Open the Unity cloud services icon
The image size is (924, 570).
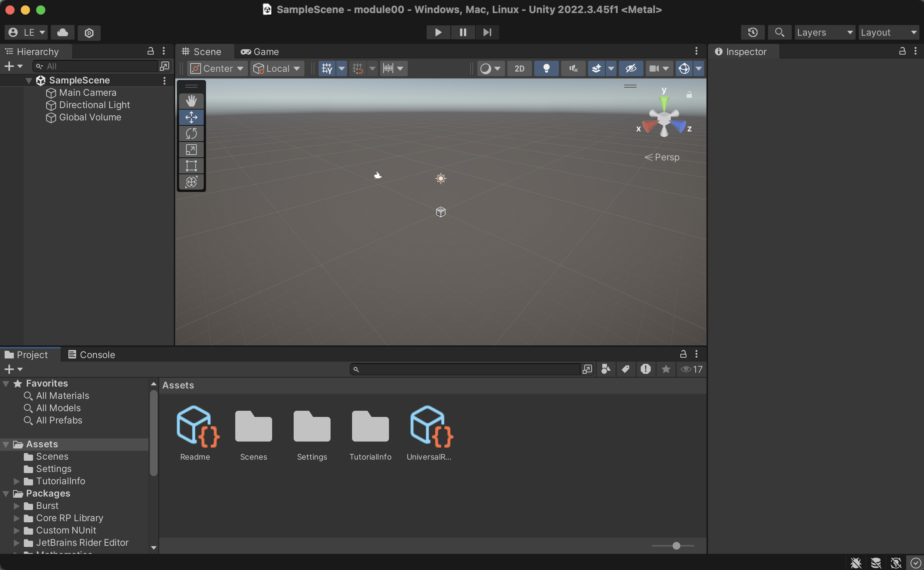point(63,32)
